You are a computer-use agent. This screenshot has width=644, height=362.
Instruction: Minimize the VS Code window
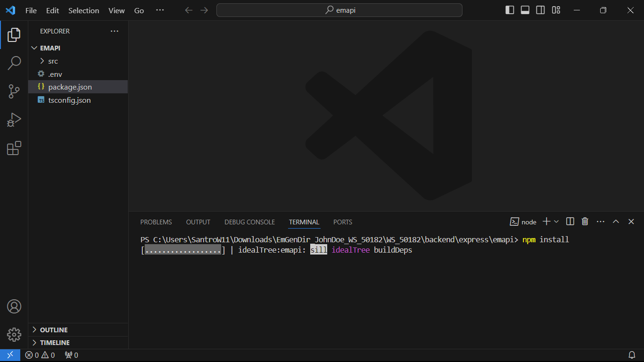pyautogui.click(x=576, y=10)
